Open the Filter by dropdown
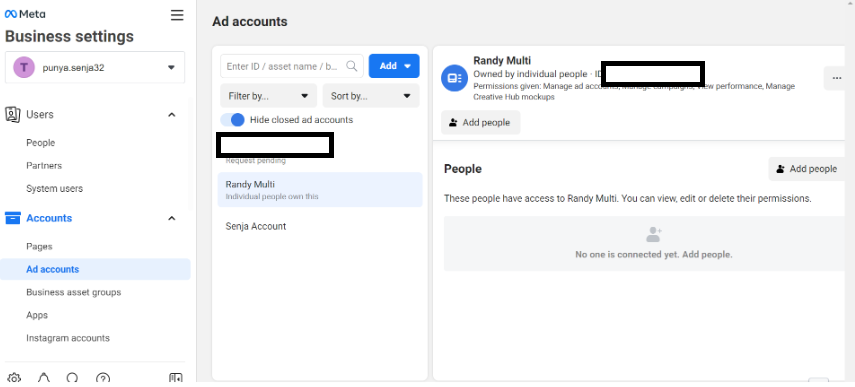Screen dimensions: 855x387 point(268,96)
